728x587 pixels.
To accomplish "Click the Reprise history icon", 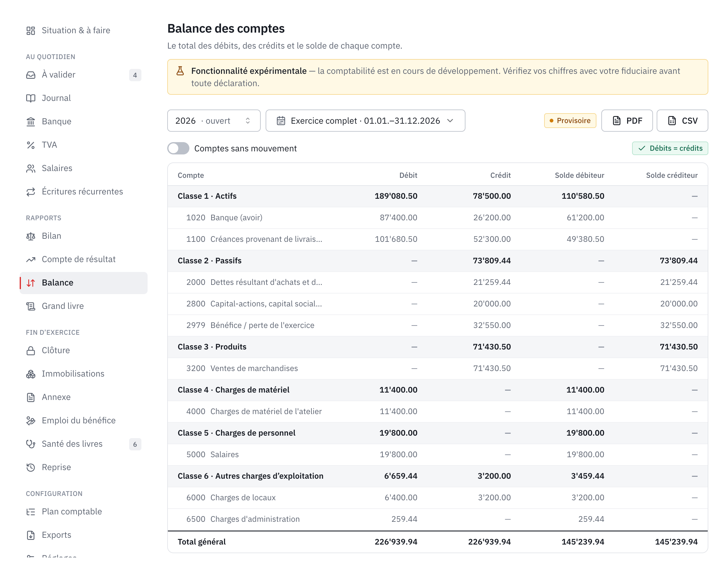I will [31, 467].
